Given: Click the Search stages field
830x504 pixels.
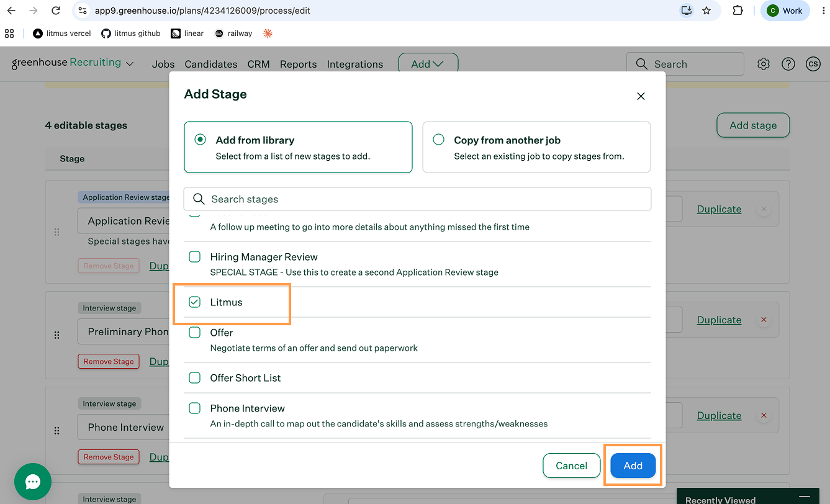Looking at the screenshot, I should click(417, 199).
